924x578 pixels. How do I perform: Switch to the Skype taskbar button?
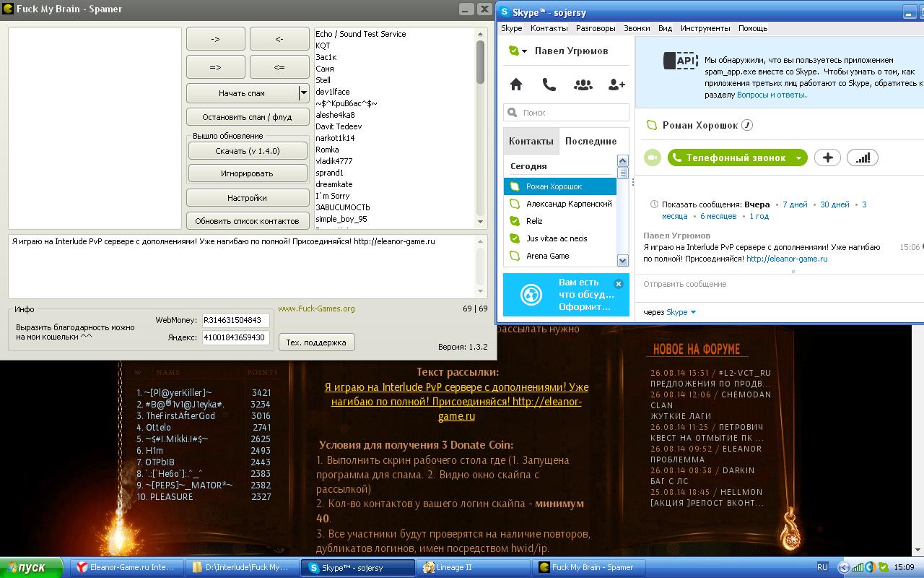pos(357,568)
